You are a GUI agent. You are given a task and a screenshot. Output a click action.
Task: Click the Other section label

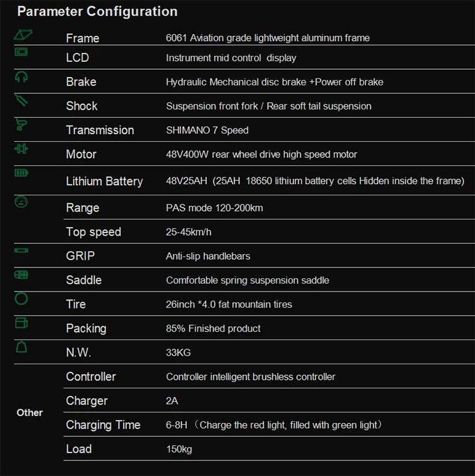[29, 413]
